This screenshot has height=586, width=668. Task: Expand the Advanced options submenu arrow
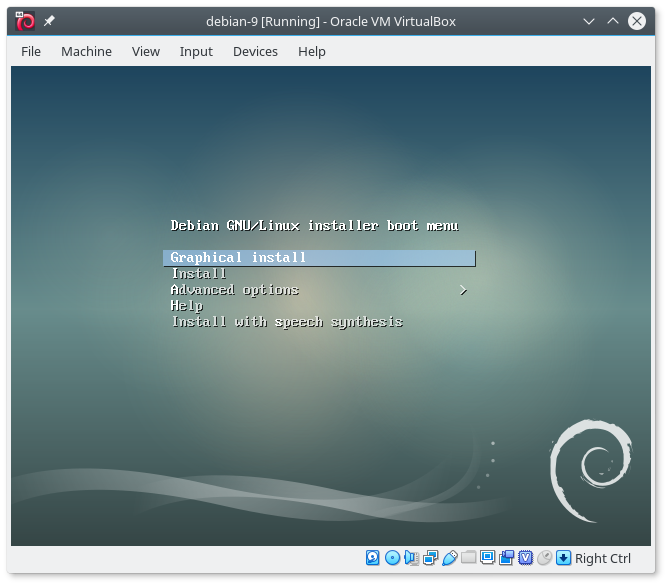click(463, 290)
